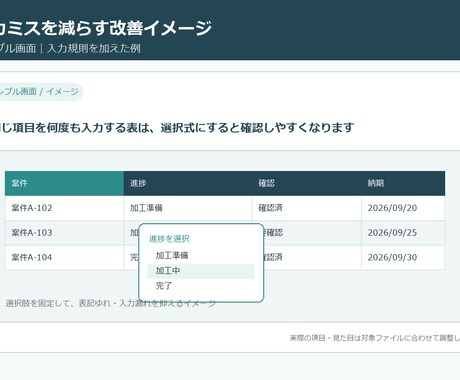Click 未確認 cell in 案件A-103 row
This screenshot has width=460, height=380.
[313, 233]
